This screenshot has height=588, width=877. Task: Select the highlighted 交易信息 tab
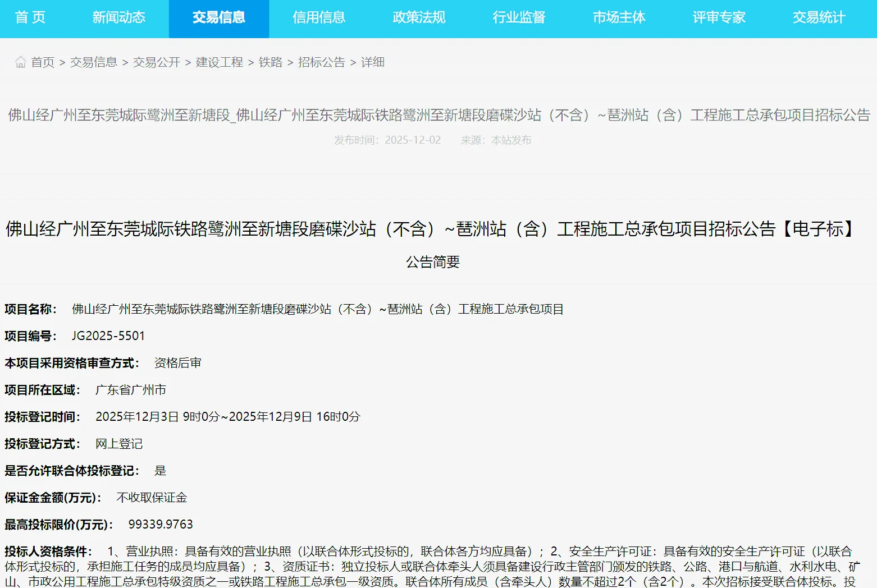218,17
